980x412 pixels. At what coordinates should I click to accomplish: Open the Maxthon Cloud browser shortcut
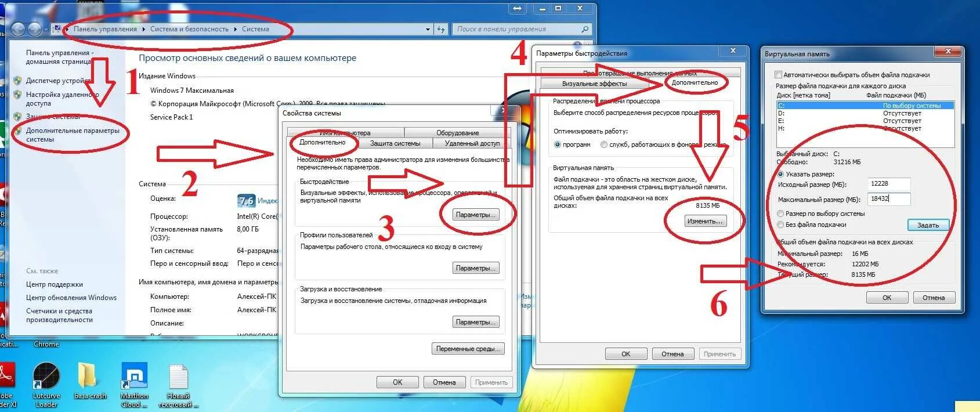click(134, 385)
